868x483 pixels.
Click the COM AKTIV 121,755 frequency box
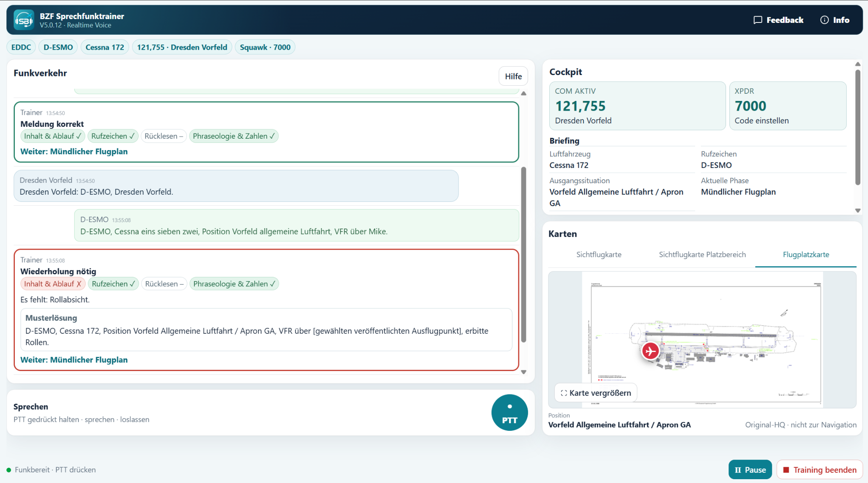click(637, 106)
